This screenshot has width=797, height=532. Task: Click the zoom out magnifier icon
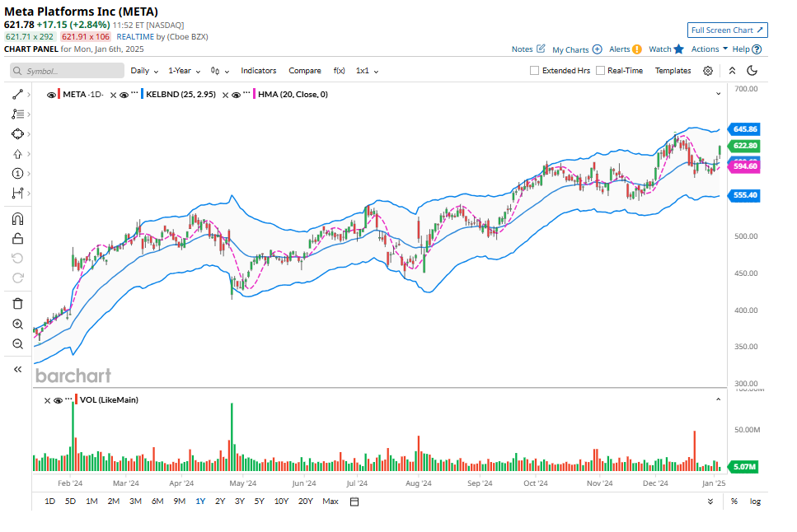point(17,343)
